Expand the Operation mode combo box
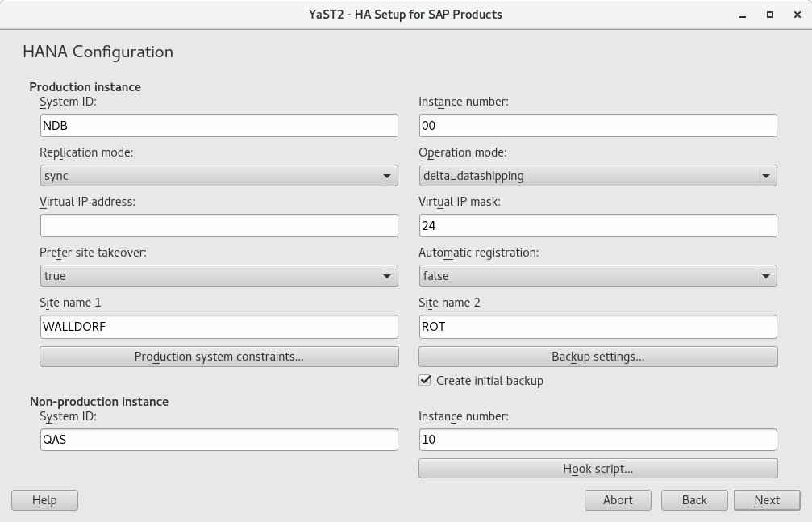 point(598,176)
